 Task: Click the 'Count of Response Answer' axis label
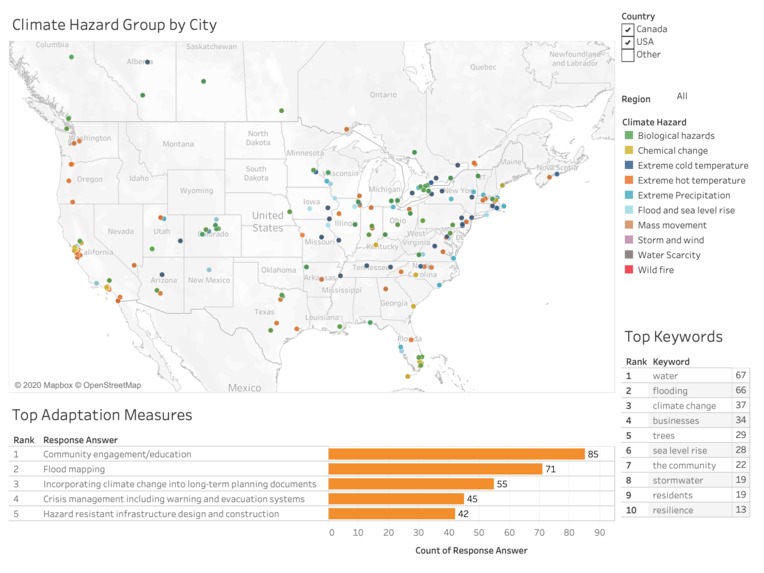(x=471, y=551)
